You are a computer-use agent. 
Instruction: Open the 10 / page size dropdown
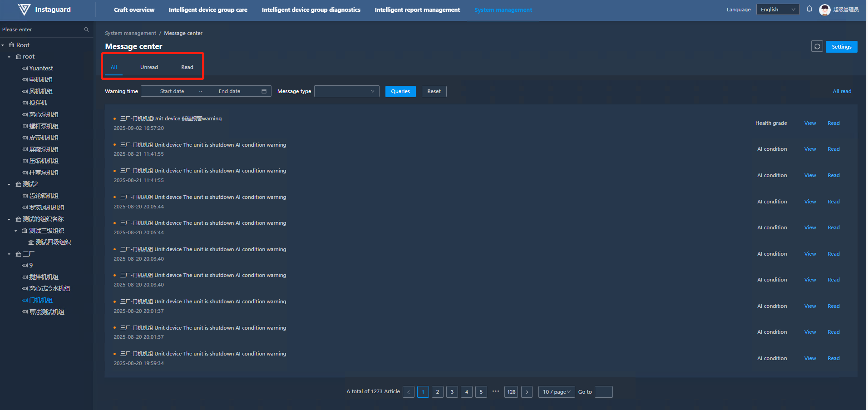point(557,392)
